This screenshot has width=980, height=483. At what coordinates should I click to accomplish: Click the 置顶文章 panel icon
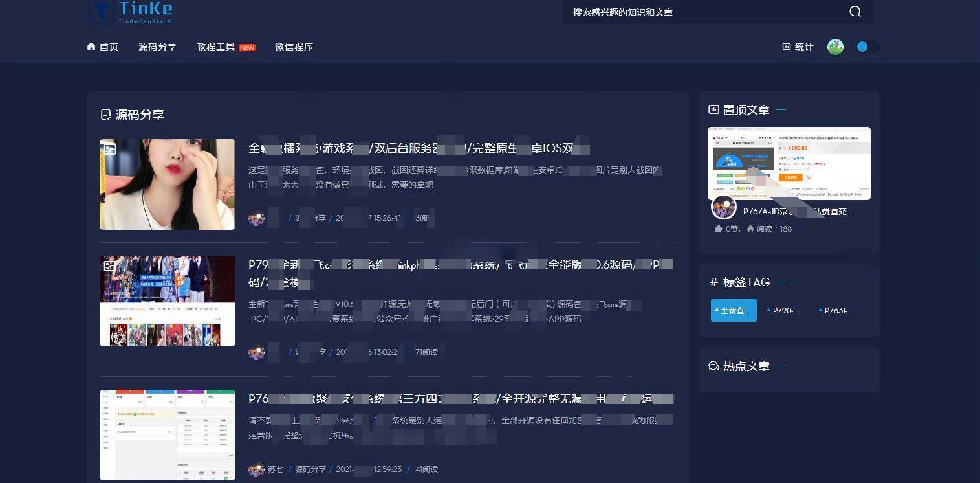coord(715,109)
